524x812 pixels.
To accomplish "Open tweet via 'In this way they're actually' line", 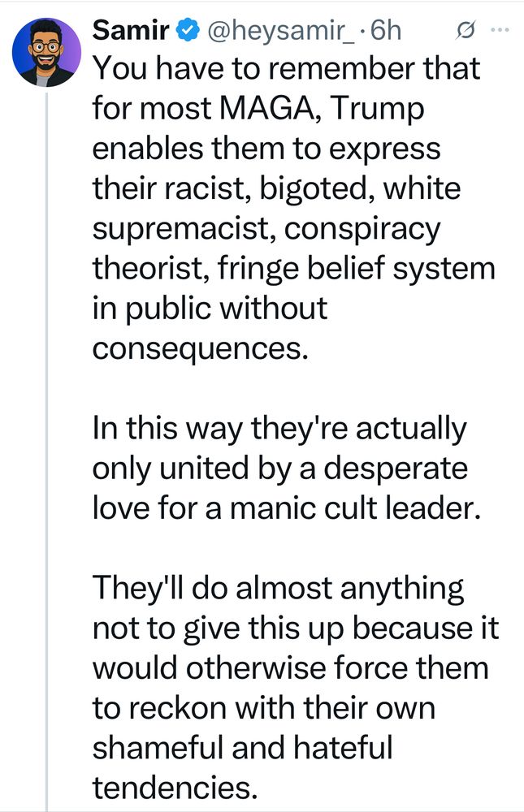I will [280, 430].
